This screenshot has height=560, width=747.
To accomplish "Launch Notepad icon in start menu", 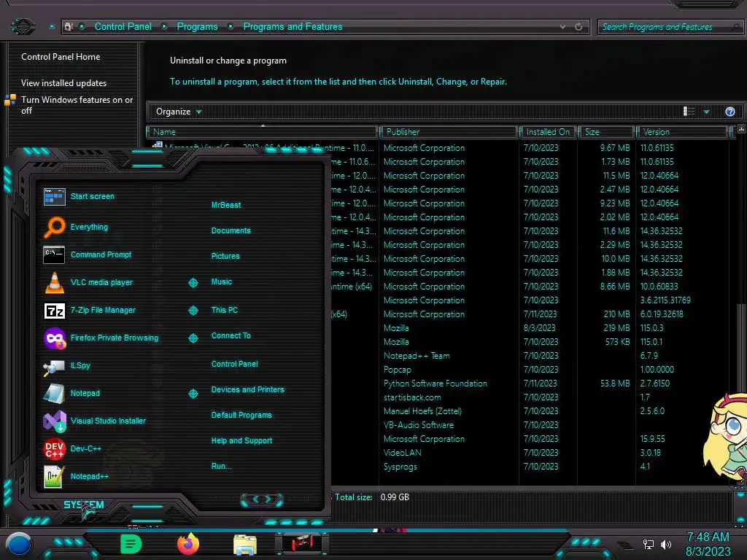I will [x=54, y=394].
